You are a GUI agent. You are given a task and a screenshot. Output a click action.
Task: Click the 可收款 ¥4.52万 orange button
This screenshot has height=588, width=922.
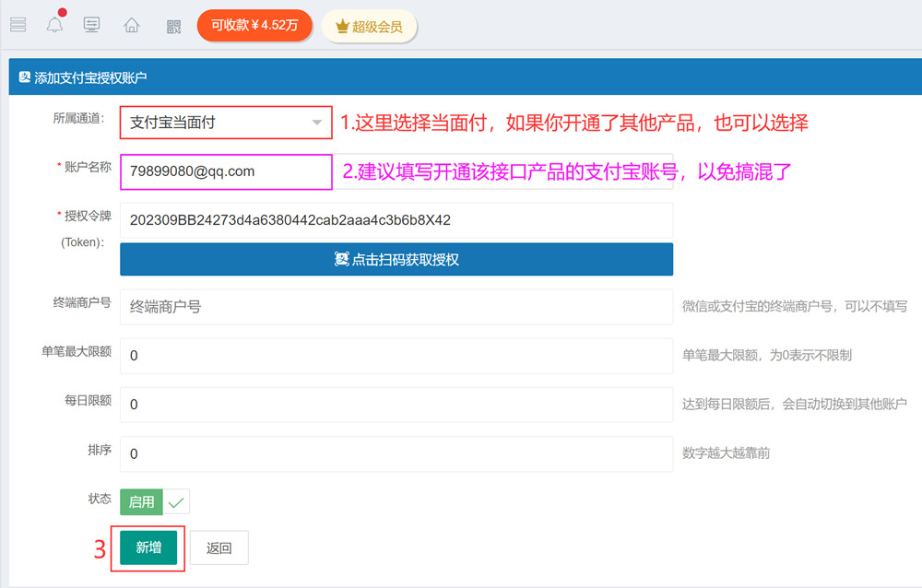point(254,26)
